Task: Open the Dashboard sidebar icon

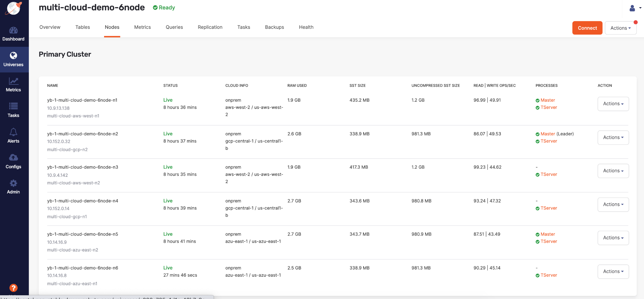Action: click(x=13, y=31)
